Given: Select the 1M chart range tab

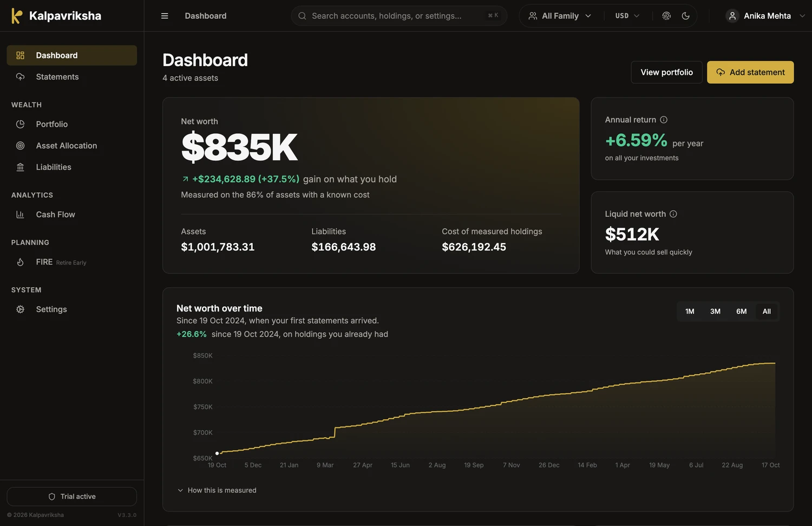Looking at the screenshot, I should point(690,311).
